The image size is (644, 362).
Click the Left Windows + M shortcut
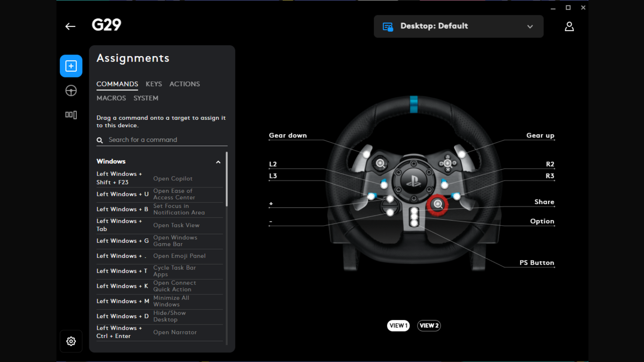(x=123, y=301)
